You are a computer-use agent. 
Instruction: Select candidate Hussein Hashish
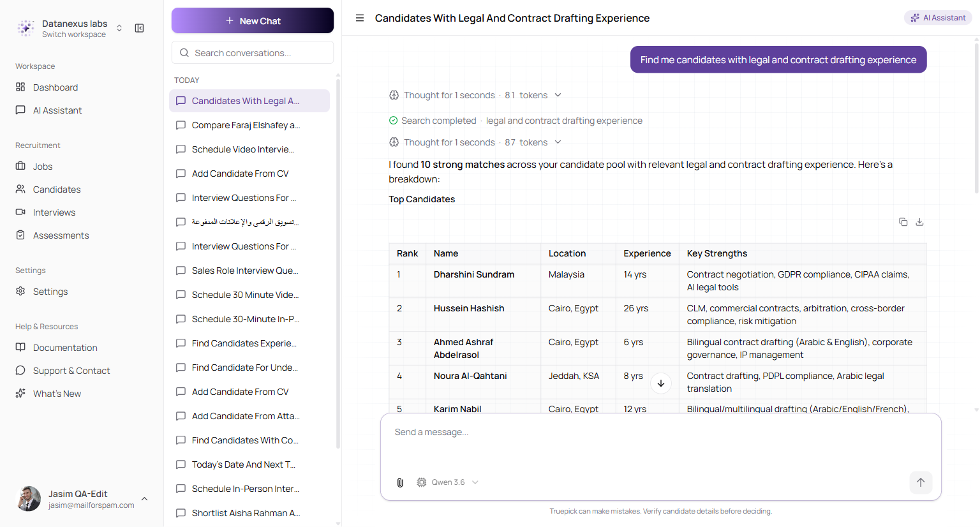469,308
